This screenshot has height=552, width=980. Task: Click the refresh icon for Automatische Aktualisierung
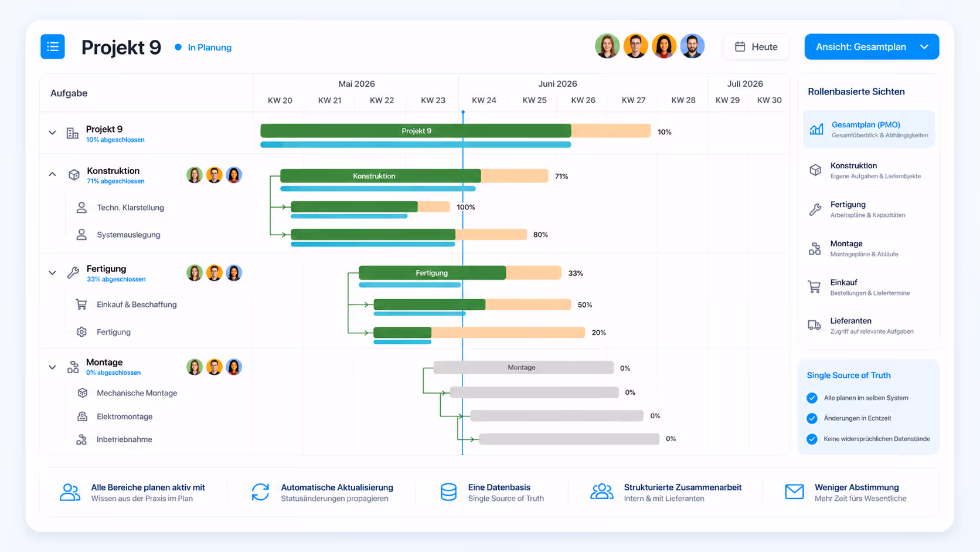[x=260, y=492]
